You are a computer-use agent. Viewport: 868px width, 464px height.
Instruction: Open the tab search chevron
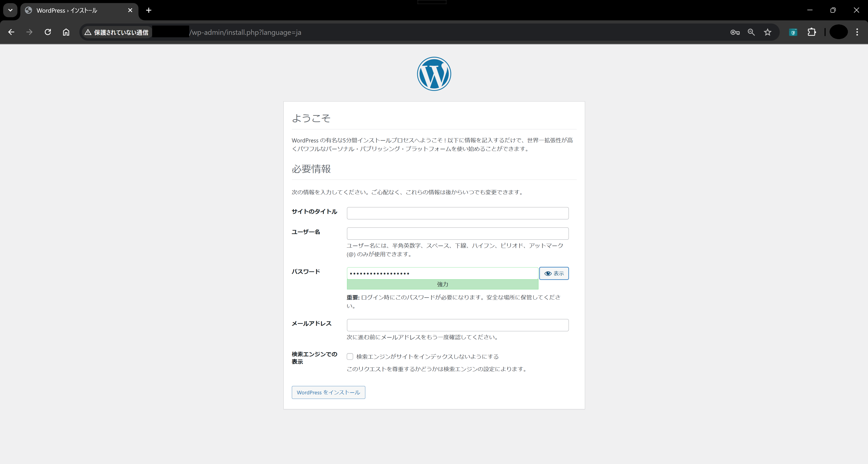tap(10, 10)
